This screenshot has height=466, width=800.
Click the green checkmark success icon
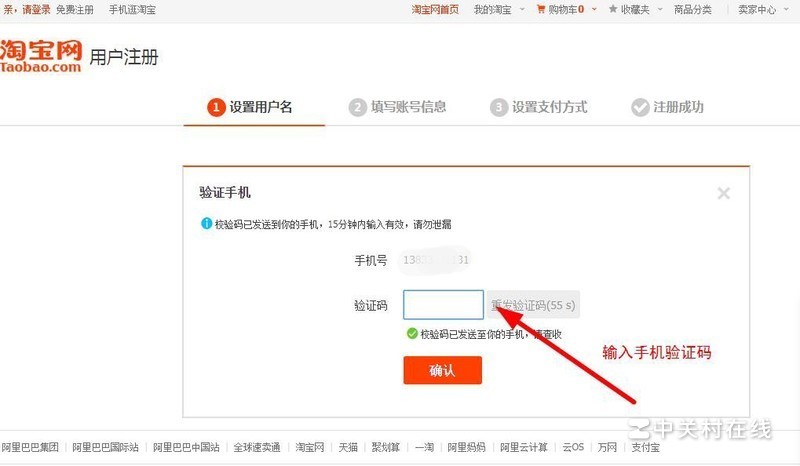(x=412, y=334)
